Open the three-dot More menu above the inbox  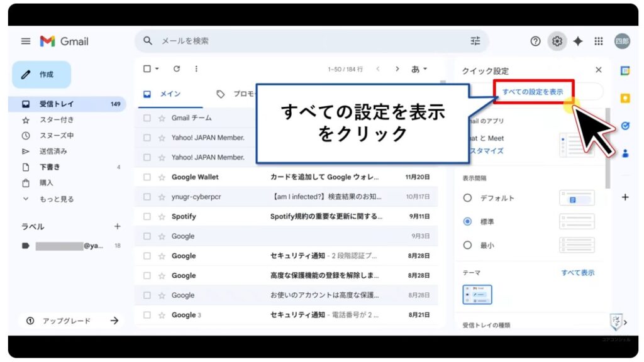(196, 69)
